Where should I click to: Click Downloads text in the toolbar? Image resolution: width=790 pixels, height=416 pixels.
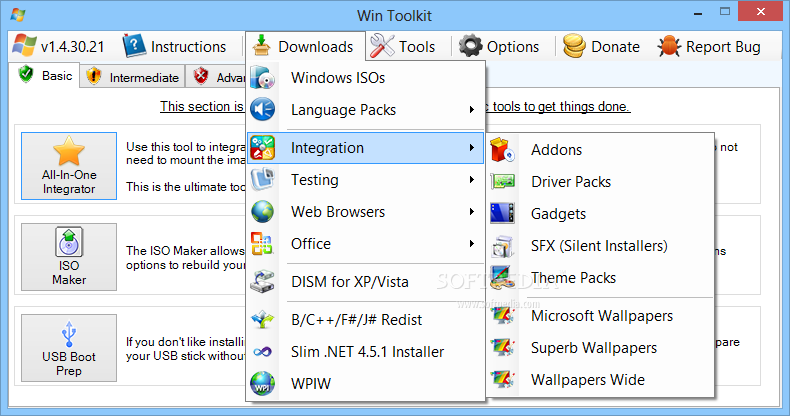pyautogui.click(x=315, y=47)
